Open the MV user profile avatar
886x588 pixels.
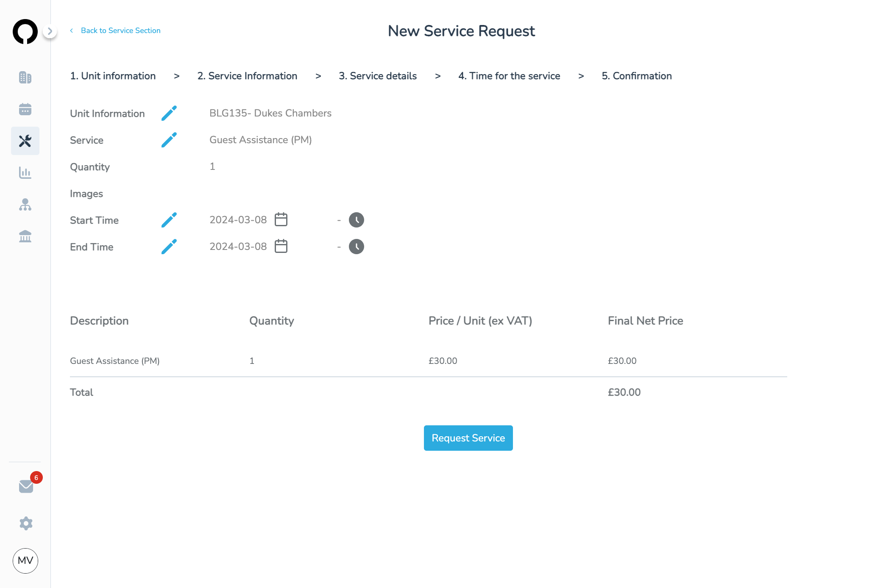[25, 560]
